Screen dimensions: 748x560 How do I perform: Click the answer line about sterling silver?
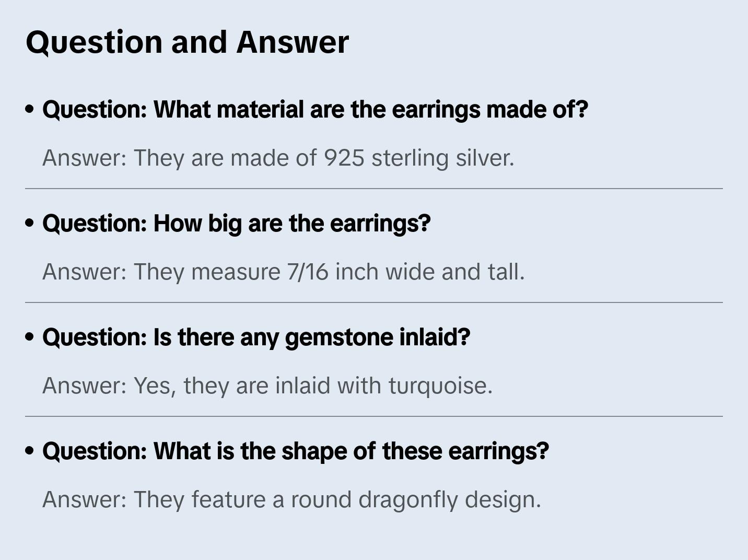pos(278,158)
